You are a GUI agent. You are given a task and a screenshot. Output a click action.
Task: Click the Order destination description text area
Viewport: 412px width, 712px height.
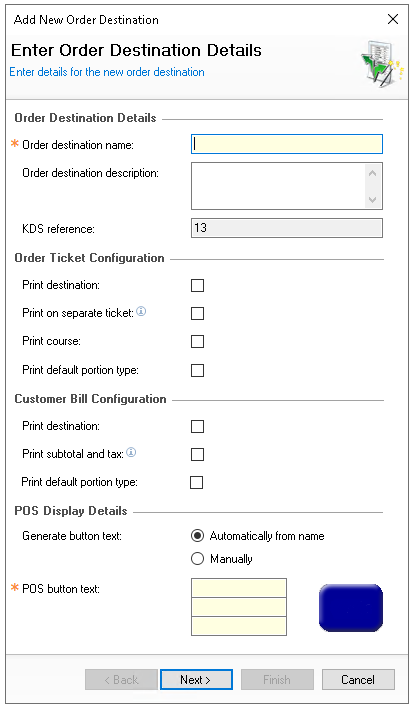pyautogui.click(x=278, y=186)
